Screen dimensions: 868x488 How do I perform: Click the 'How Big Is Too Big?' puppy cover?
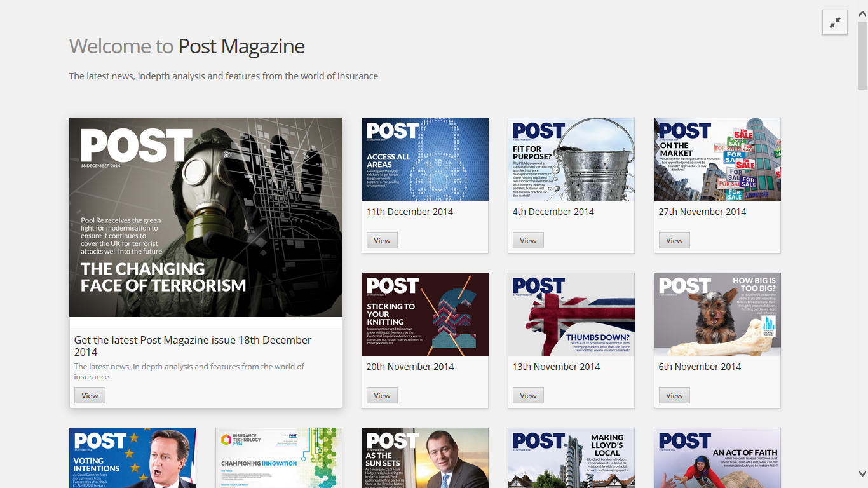[717, 314]
